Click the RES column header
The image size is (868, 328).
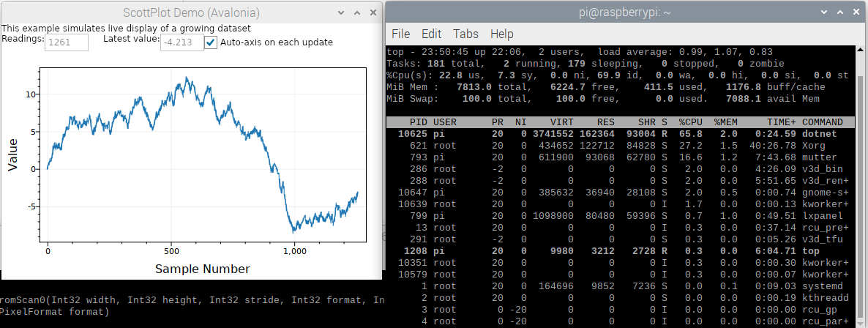605,122
